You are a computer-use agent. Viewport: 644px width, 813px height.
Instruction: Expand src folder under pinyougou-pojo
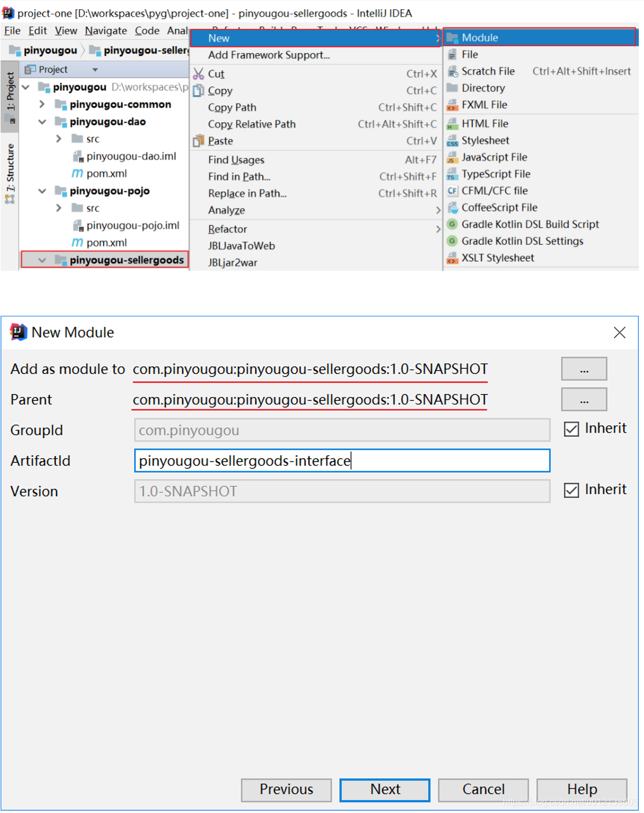(x=59, y=208)
